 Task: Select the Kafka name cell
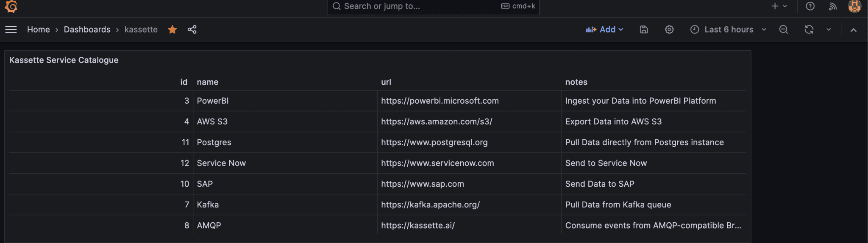pyautogui.click(x=285, y=204)
